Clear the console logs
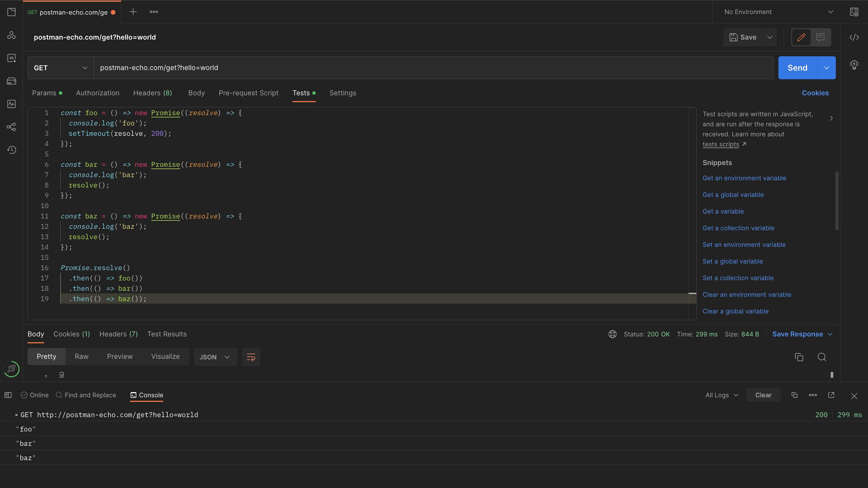Image resolution: width=868 pixels, height=488 pixels. (763, 395)
